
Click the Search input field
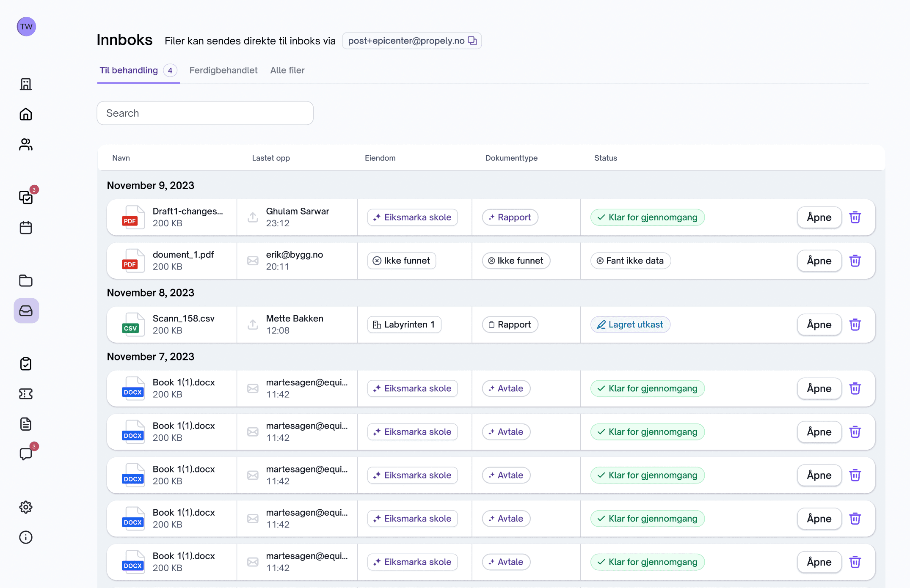[205, 113]
